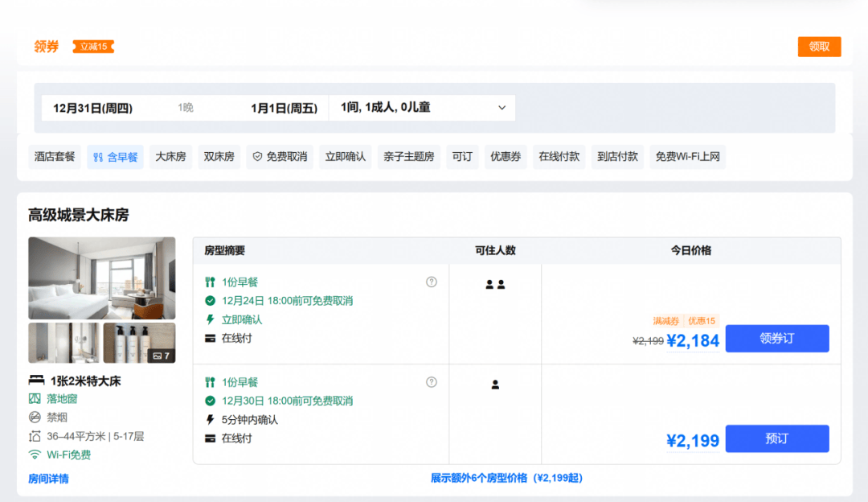Click the card icon in the ¥2,199 offer
Image resolution: width=868 pixels, height=502 pixels.
(x=210, y=438)
